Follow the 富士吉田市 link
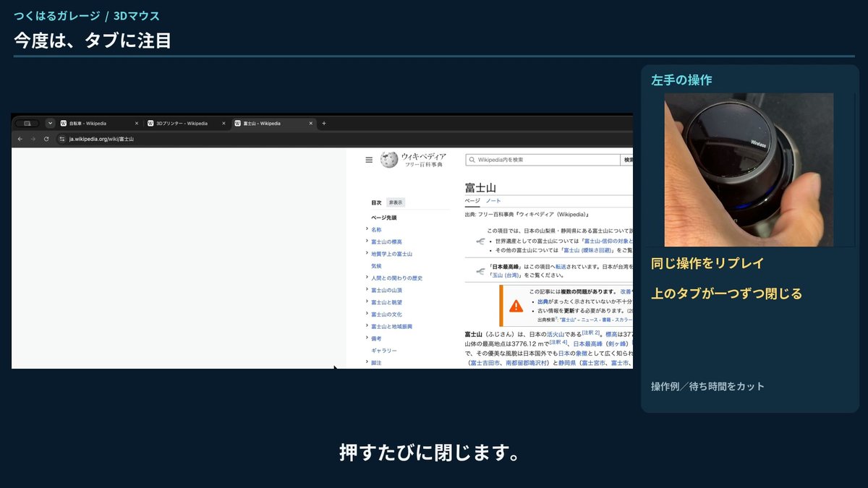 485,363
